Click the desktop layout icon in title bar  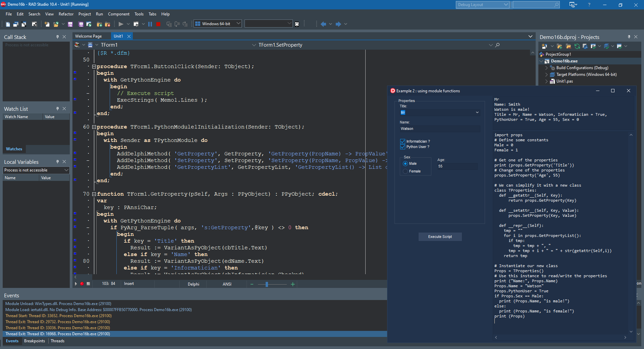(x=572, y=5)
